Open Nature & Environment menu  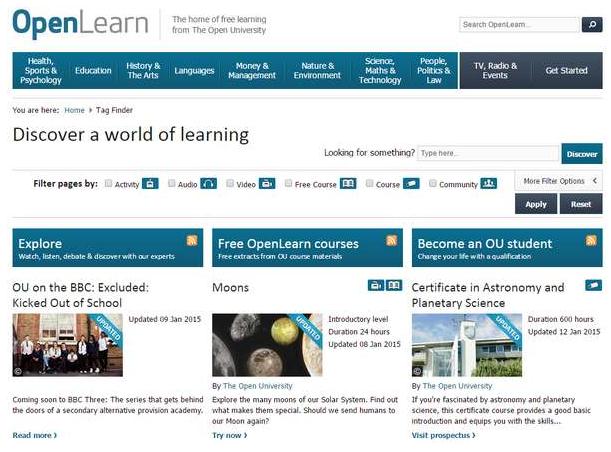(x=317, y=71)
